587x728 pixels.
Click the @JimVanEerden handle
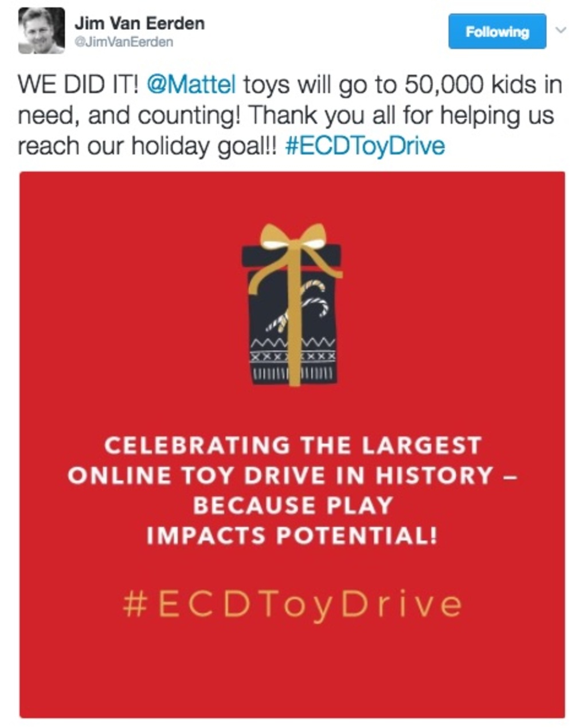(x=123, y=42)
